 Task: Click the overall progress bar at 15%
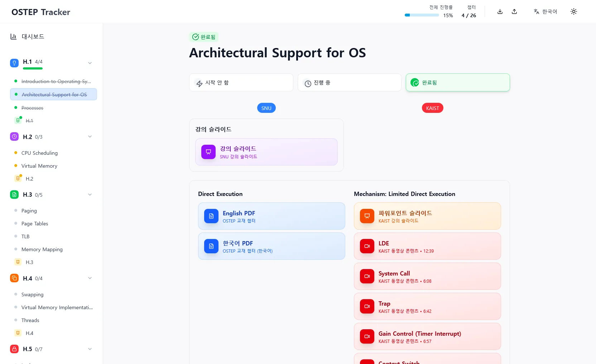(422, 15)
